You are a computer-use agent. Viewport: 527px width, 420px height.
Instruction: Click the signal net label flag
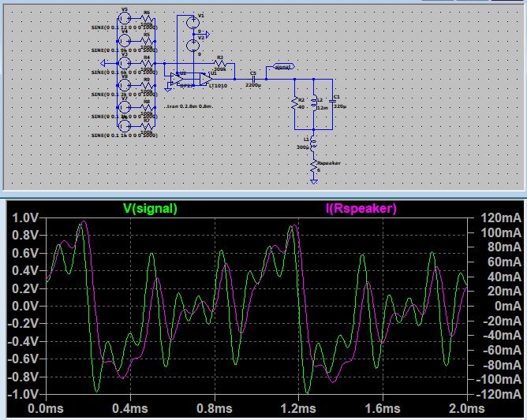pyautogui.click(x=283, y=67)
